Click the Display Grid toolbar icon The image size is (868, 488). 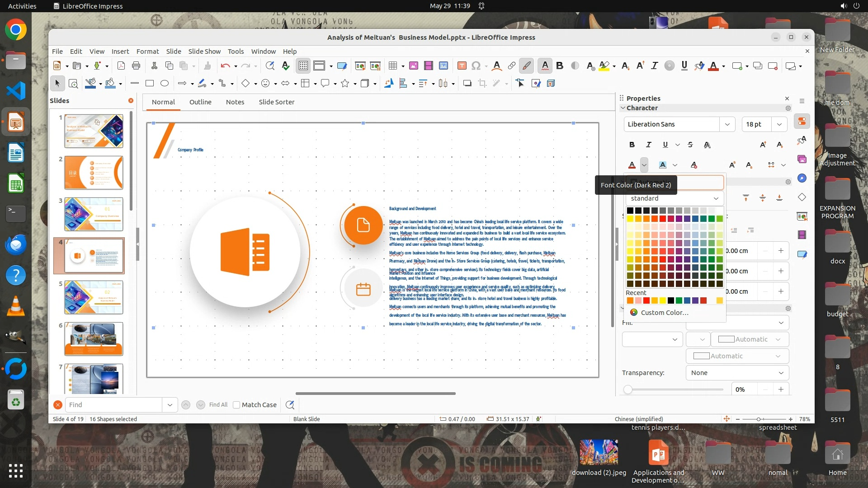(x=303, y=66)
